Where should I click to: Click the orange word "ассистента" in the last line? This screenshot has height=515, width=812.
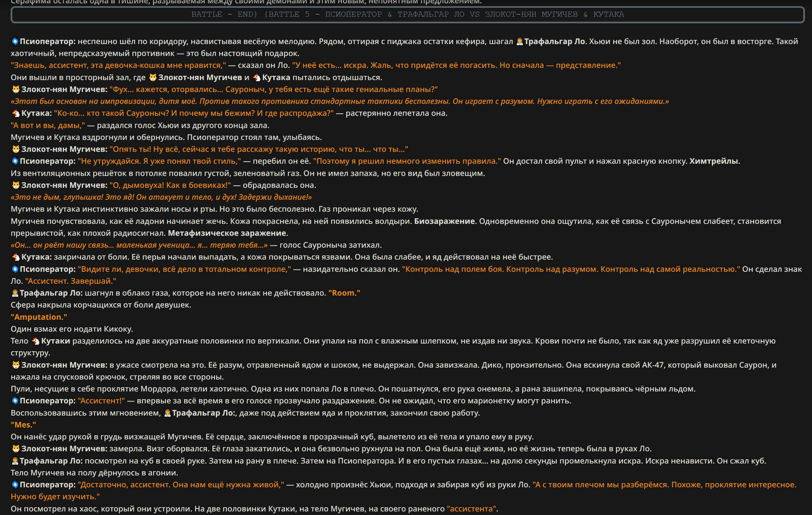click(471, 509)
